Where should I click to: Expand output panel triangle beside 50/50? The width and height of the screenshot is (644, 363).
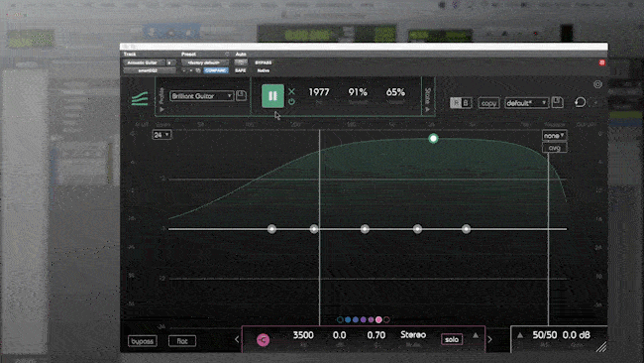click(x=520, y=335)
